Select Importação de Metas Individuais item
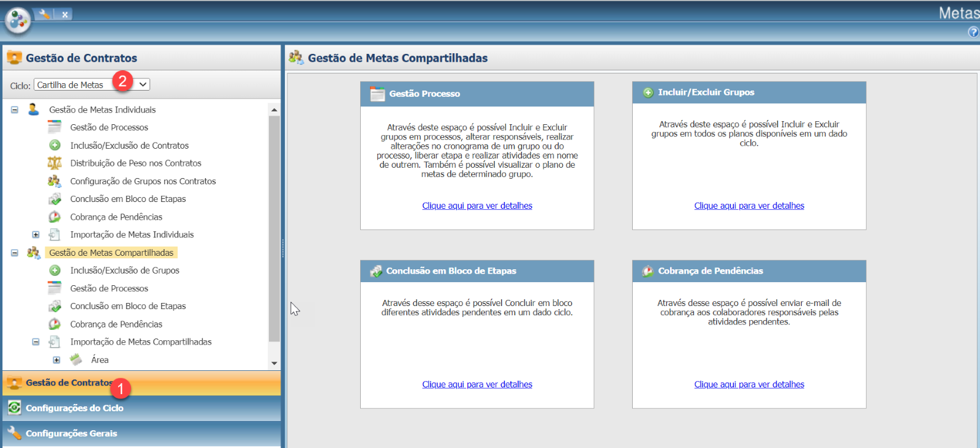This screenshot has width=980, height=448. [132, 234]
